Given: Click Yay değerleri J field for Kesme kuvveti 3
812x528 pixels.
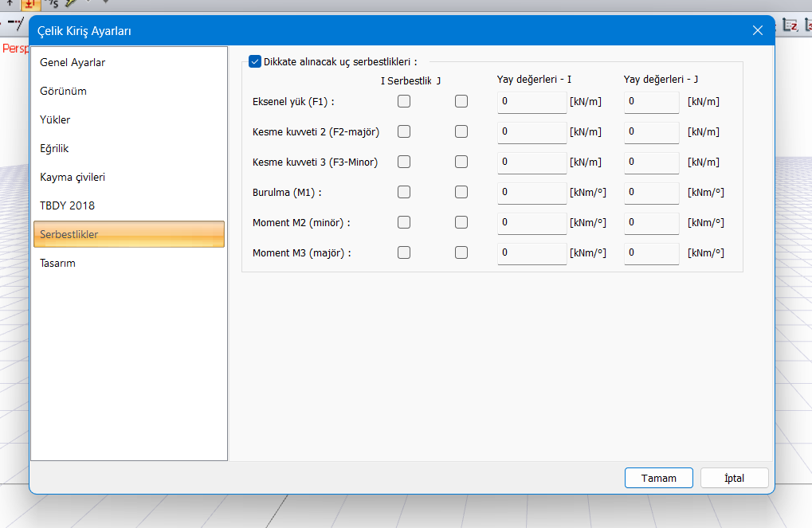Looking at the screenshot, I should (x=651, y=162).
